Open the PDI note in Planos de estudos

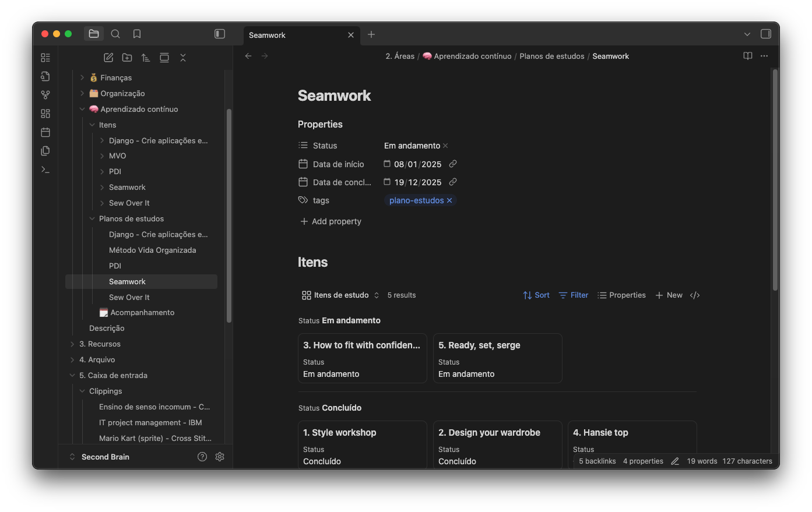[x=115, y=266]
